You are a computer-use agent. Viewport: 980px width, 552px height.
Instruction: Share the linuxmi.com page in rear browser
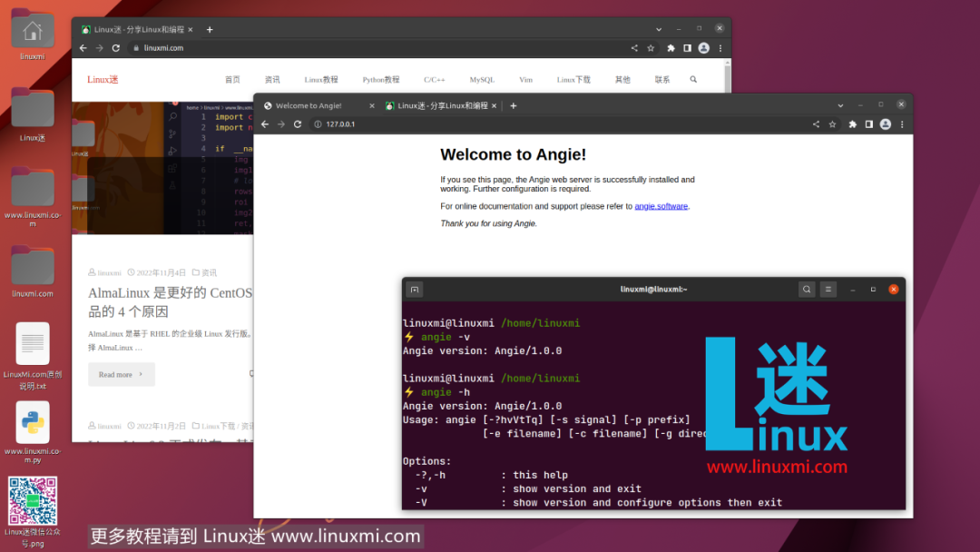click(x=634, y=48)
